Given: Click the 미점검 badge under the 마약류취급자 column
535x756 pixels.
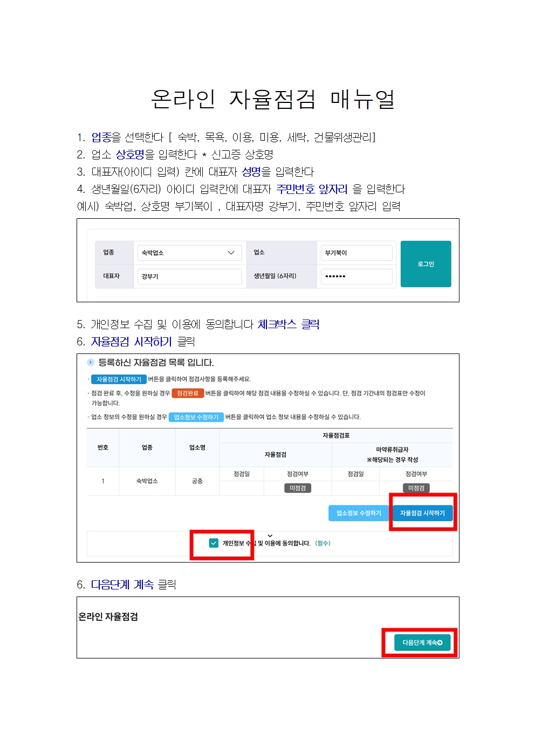Looking at the screenshot, I should tap(416, 488).
